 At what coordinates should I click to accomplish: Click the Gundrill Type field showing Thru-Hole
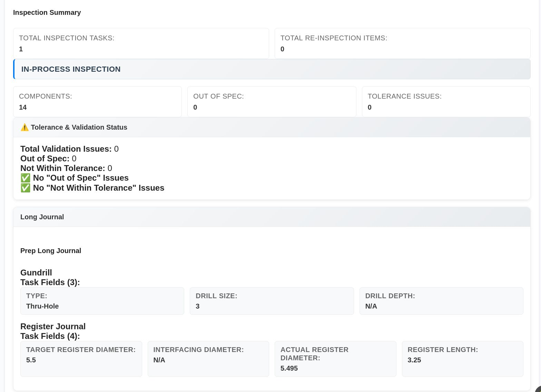(102, 301)
